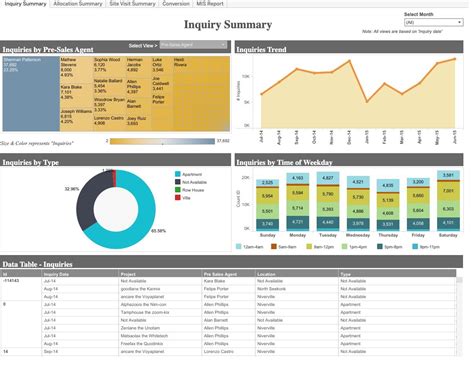Click Thursday's 4,835 top bar segment

click(388, 185)
